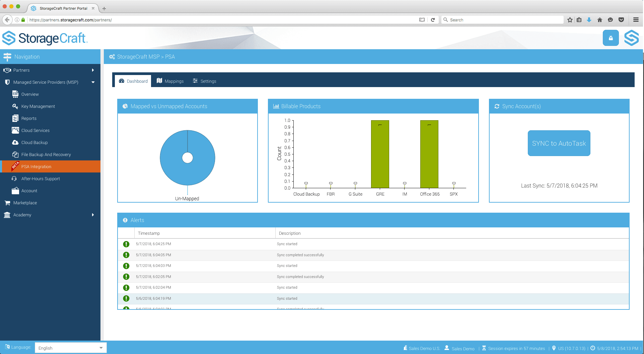644x354 pixels.
Task: Switch to the Mappings tab
Action: [170, 81]
